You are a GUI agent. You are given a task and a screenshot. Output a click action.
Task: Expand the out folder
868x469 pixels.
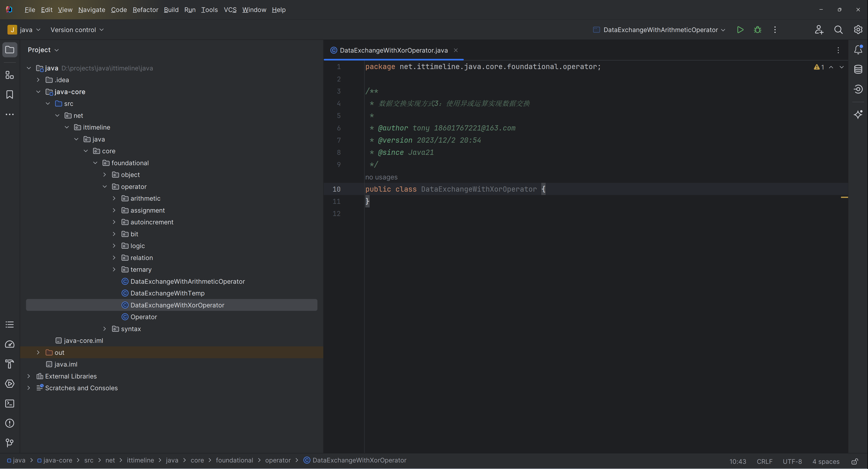tap(38, 353)
